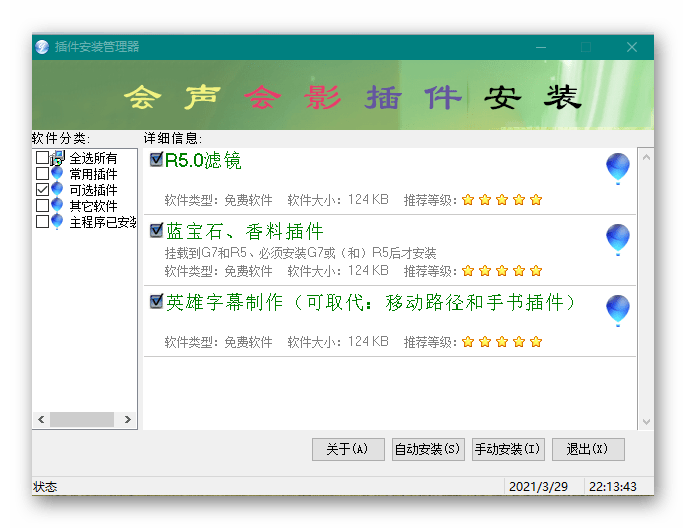Select the 全选所有 category label
This screenshot has width=686, height=528.
93,158
